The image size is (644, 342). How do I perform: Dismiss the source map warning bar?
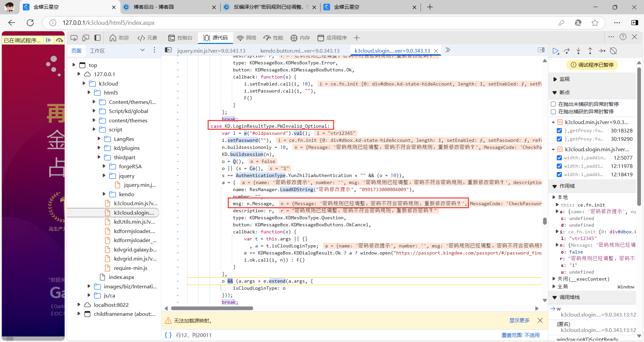pyautogui.click(x=540, y=320)
